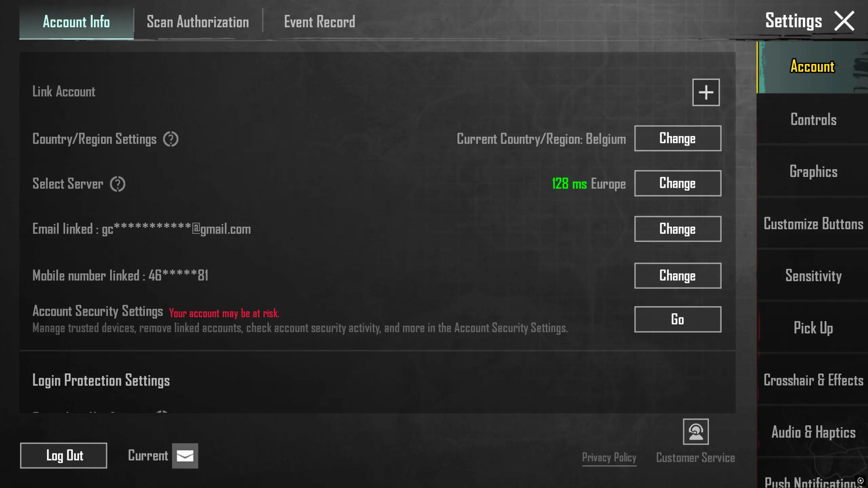Select Sensitivity in the sidebar
This screenshot has width=868, height=488.
[813, 275]
